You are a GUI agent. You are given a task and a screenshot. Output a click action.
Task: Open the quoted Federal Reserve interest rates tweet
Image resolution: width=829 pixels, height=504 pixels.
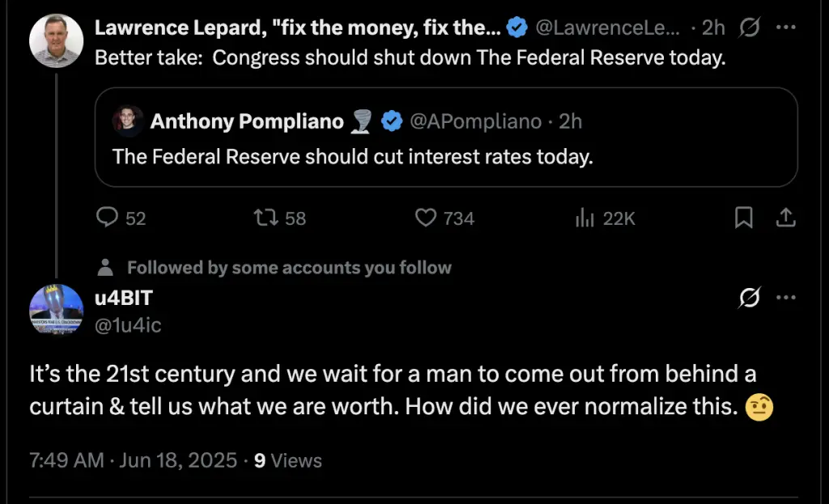[446, 138]
